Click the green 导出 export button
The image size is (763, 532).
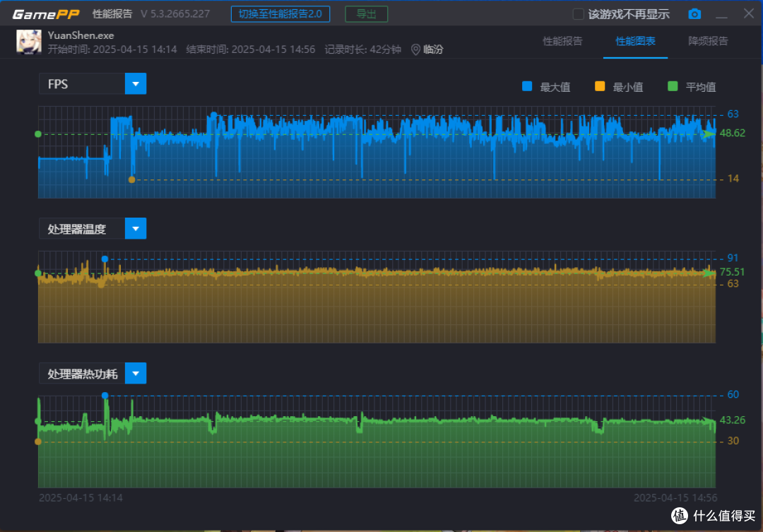click(x=367, y=14)
